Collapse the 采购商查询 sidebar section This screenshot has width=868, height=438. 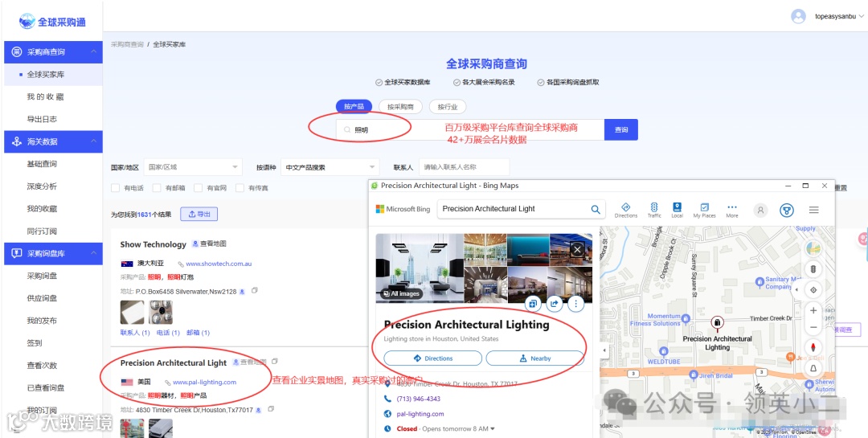(x=93, y=51)
